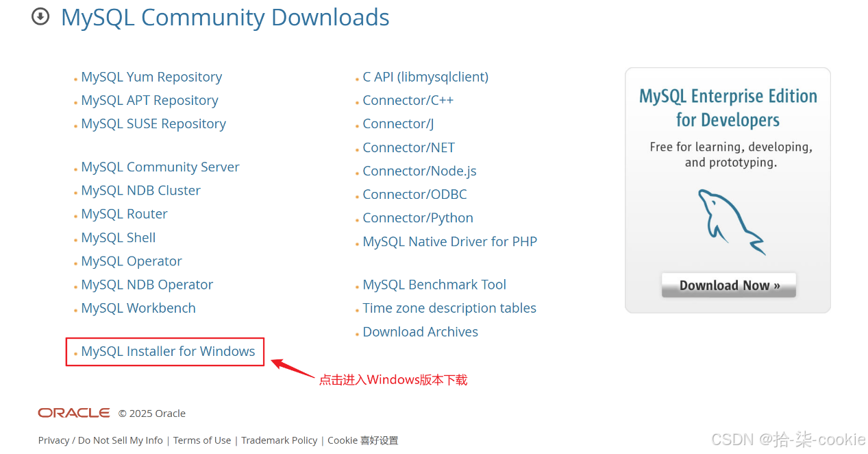Open Connector/C++ link

(x=408, y=100)
